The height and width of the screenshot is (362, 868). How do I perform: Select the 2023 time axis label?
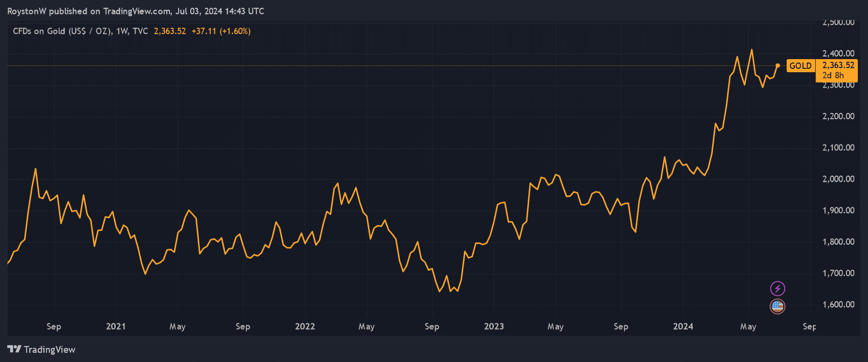(494, 326)
